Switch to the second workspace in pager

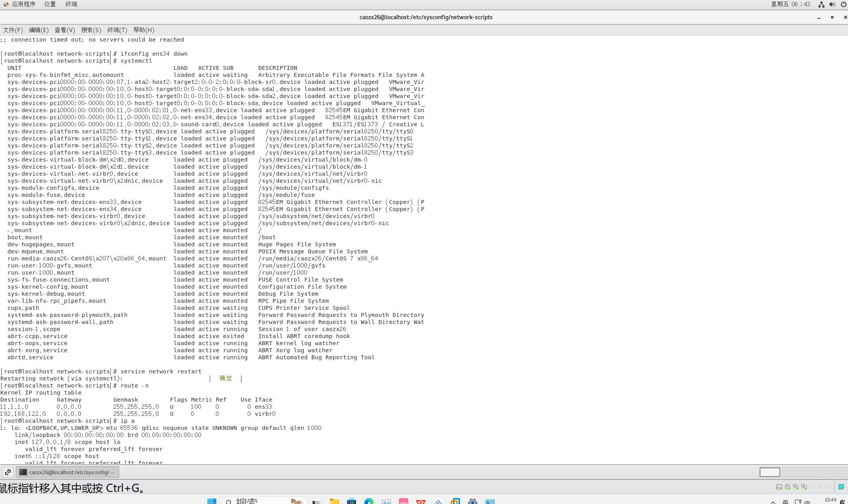click(x=792, y=472)
